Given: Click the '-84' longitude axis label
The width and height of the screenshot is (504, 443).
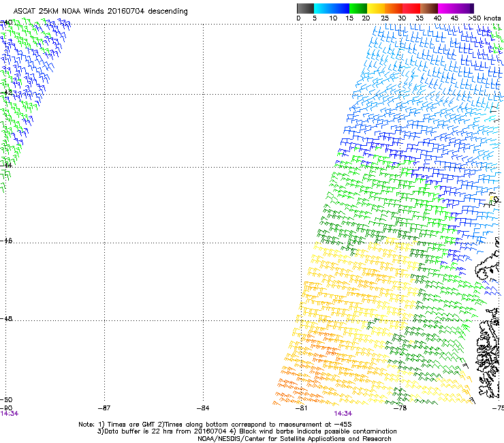Looking at the screenshot, I should [203, 408].
